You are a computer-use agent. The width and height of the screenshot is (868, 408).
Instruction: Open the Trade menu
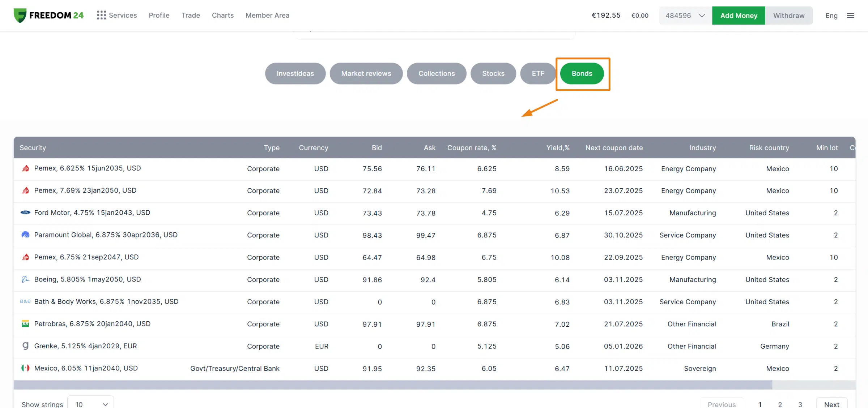coord(191,15)
